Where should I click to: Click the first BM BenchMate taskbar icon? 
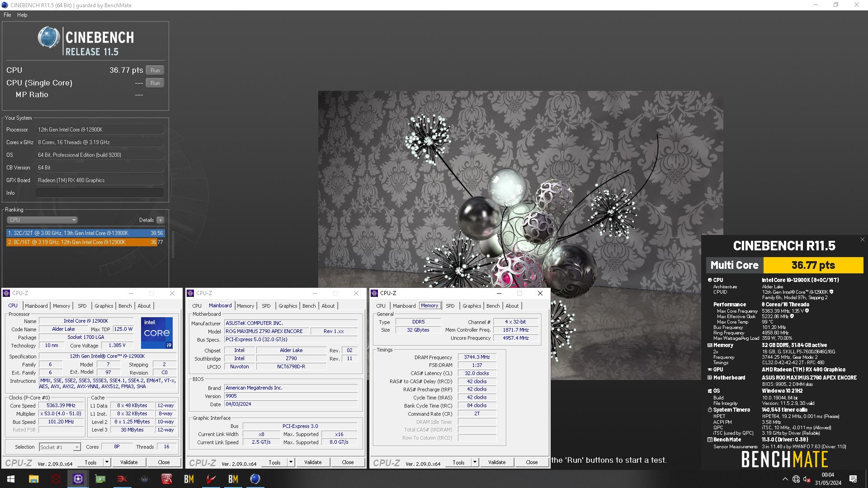click(x=189, y=479)
